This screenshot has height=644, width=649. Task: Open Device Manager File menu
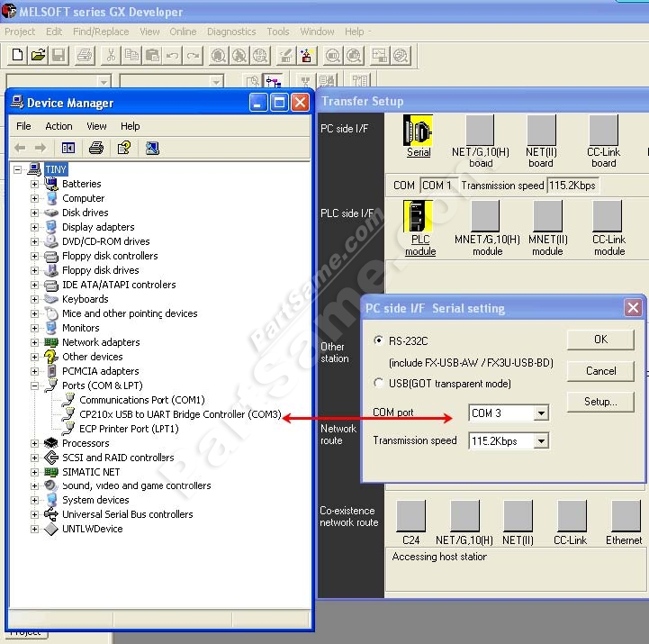click(23, 126)
